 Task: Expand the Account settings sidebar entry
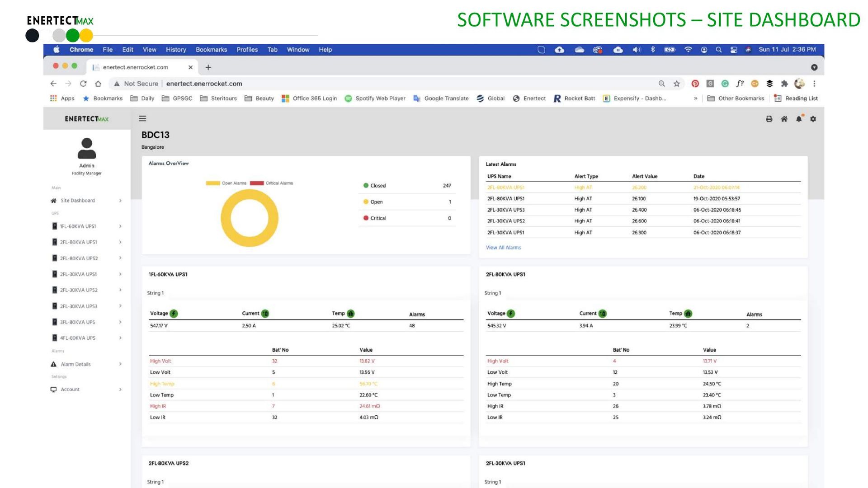(86, 389)
